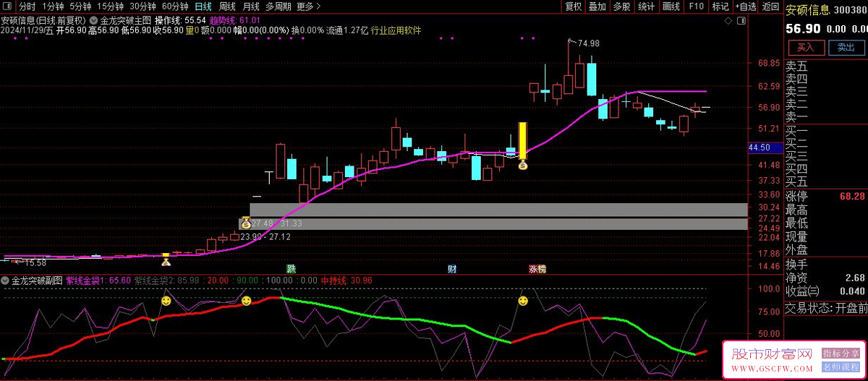Image resolution: width=868 pixels, height=381 pixels.
Task: Select the yellow highlighted breakout candle
Action: pos(522,140)
